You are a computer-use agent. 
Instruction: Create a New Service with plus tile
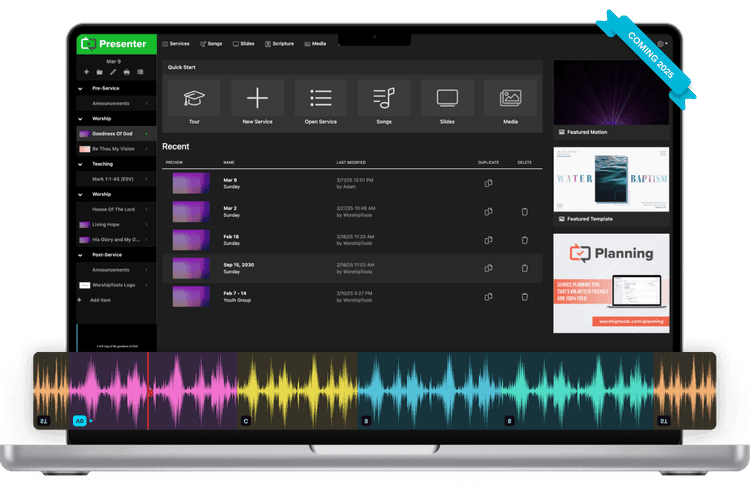257,103
